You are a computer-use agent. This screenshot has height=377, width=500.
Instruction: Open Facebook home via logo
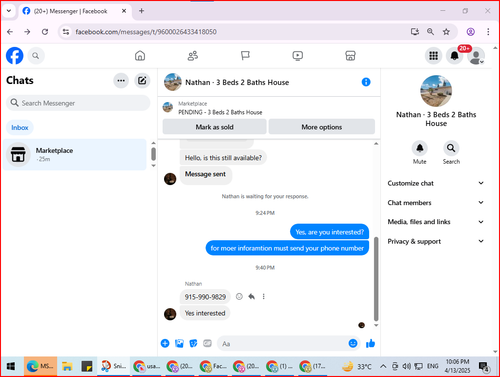tap(15, 56)
